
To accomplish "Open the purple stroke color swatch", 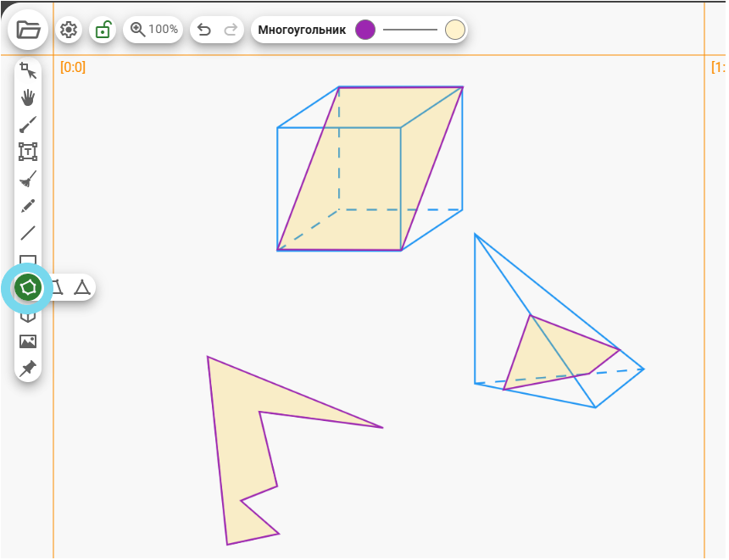I will 364,30.
